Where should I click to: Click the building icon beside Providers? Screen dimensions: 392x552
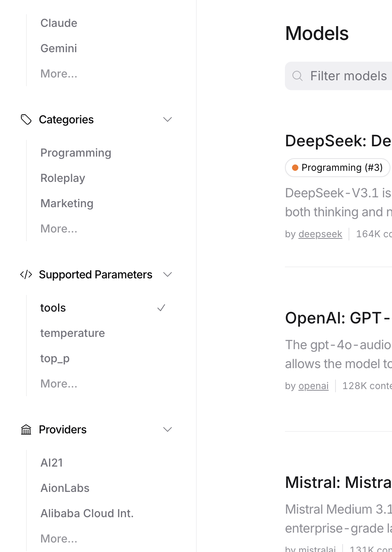click(26, 429)
